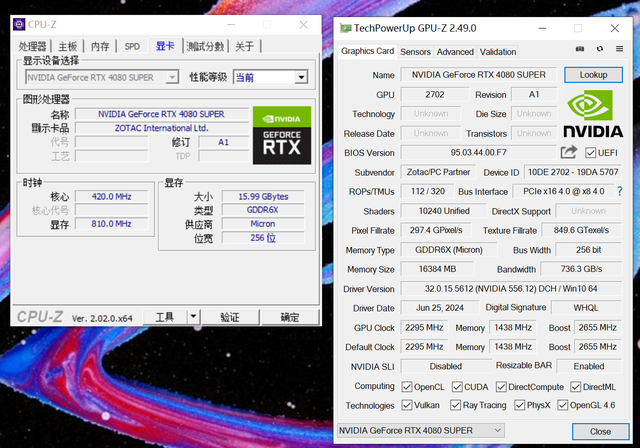Viewport: 640px width, 448px height.
Task: Click the GeForce RTX logo in CPU-Z
Action: pyautogui.click(x=282, y=135)
